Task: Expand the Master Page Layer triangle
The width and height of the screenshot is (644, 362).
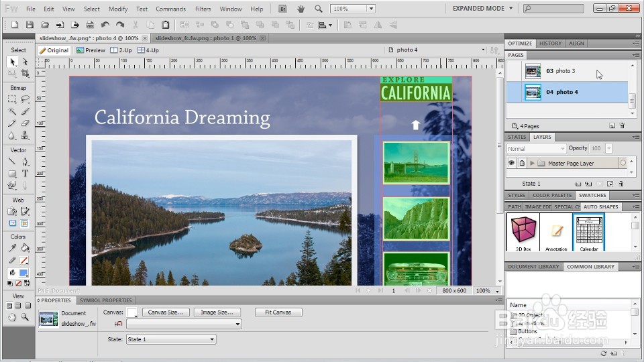Action: (x=532, y=163)
